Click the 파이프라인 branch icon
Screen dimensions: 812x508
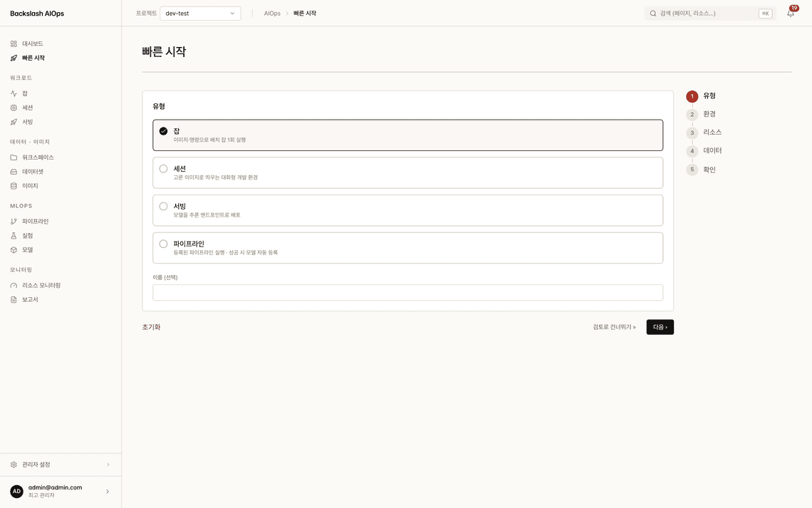coord(14,222)
